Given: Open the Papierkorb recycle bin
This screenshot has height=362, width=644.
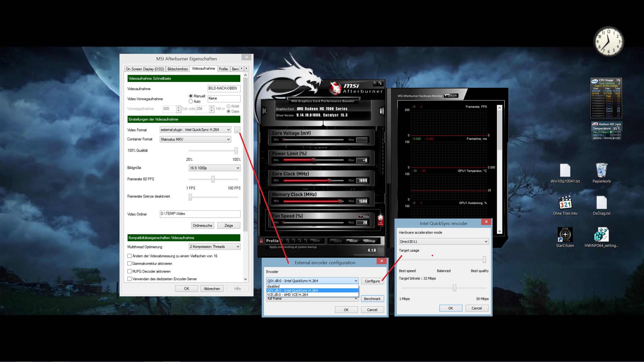Looking at the screenshot, I should [601, 170].
